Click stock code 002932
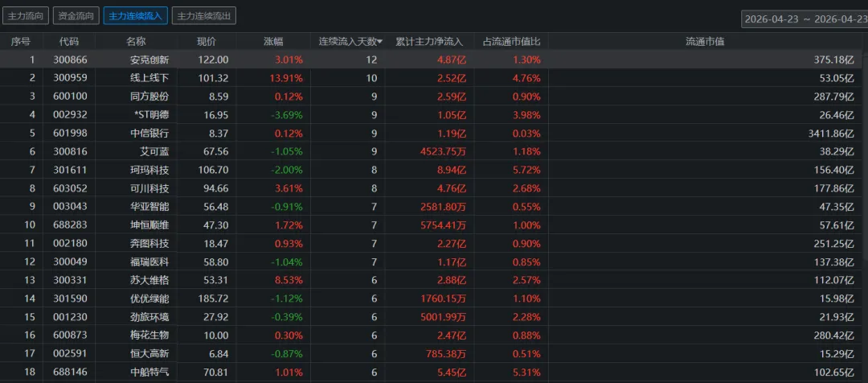 pos(70,115)
